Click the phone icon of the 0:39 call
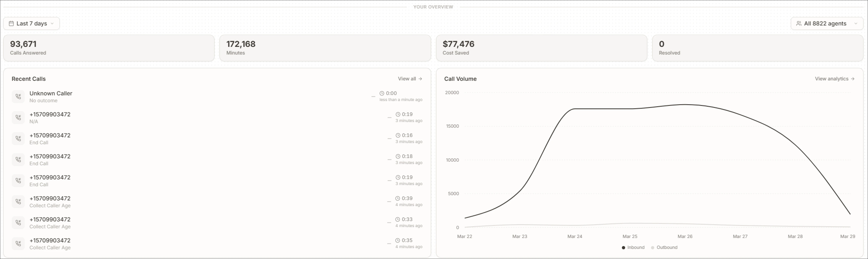The width and height of the screenshot is (868, 259). point(18,202)
